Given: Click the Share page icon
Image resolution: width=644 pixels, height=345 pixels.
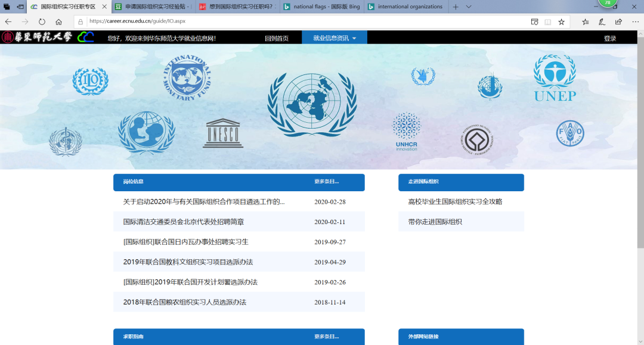Looking at the screenshot, I should tap(618, 22).
